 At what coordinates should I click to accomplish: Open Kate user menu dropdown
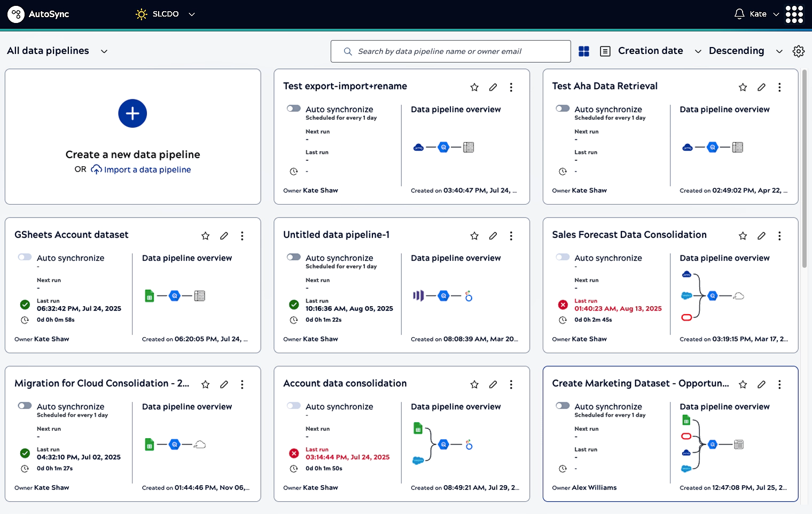coord(764,14)
